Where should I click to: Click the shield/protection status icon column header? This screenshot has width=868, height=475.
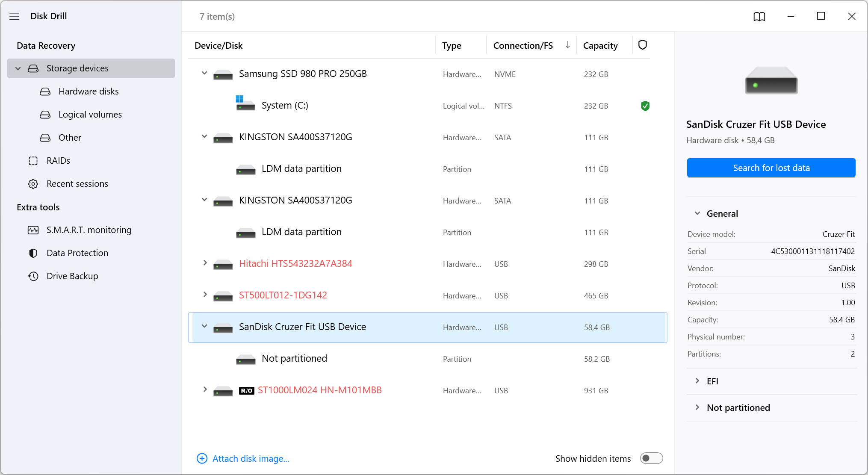click(x=643, y=45)
